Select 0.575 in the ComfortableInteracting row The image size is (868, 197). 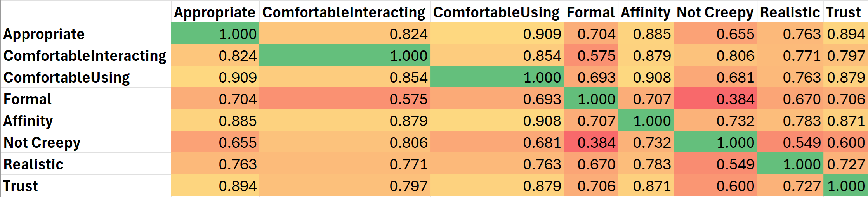pyautogui.click(x=596, y=56)
